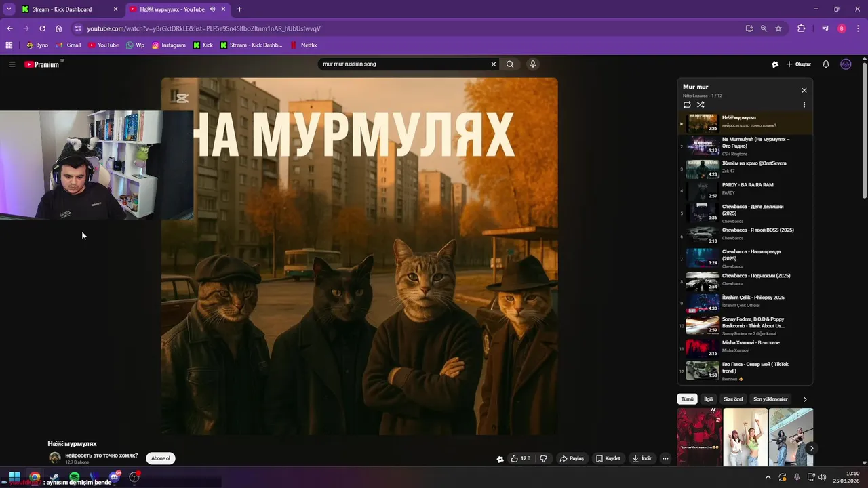The width and height of the screenshot is (868, 488).
Task: Click the Paylaş share button
Action: tap(572, 459)
